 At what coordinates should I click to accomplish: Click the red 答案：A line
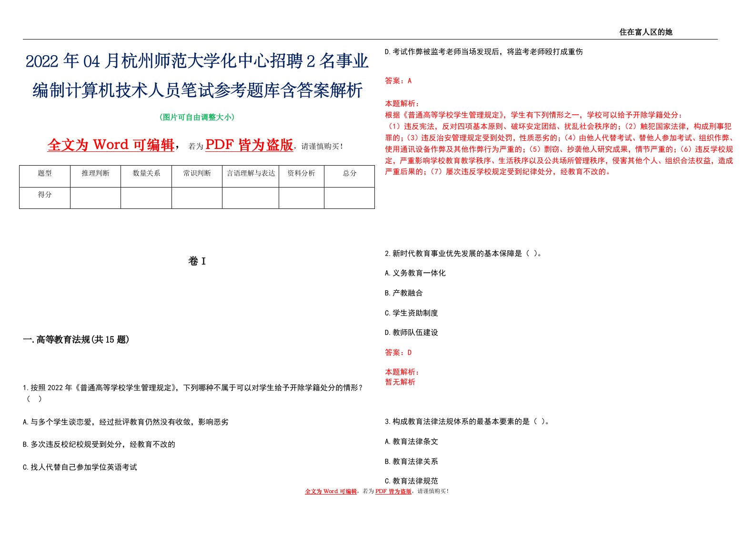pos(398,81)
